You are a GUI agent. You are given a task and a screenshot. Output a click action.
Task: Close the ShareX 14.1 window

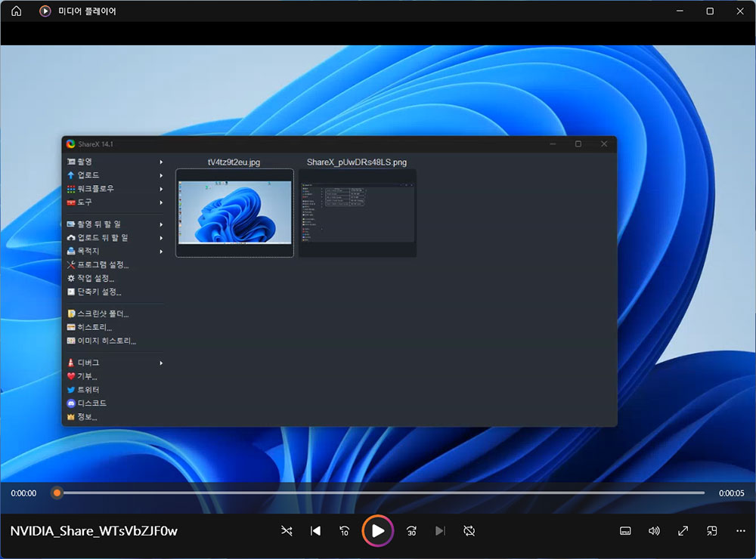604,144
